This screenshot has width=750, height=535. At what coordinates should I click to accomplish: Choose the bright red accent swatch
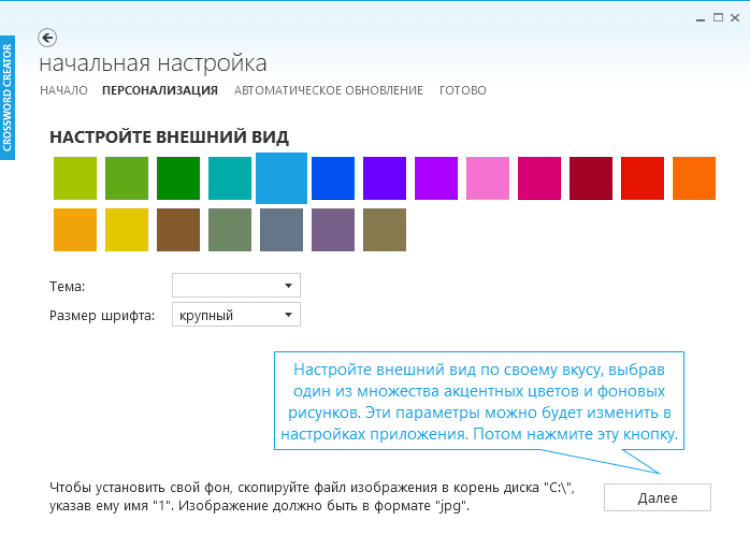click(642, 178)
